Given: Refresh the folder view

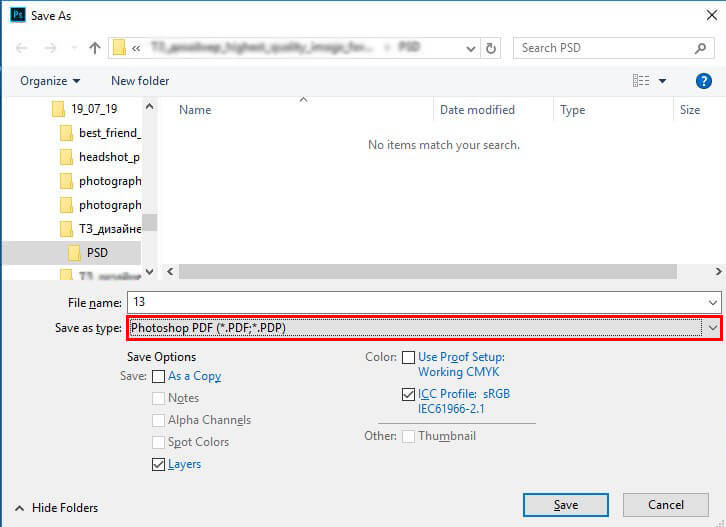Looking at the screenshot, I should pos(491,48).
